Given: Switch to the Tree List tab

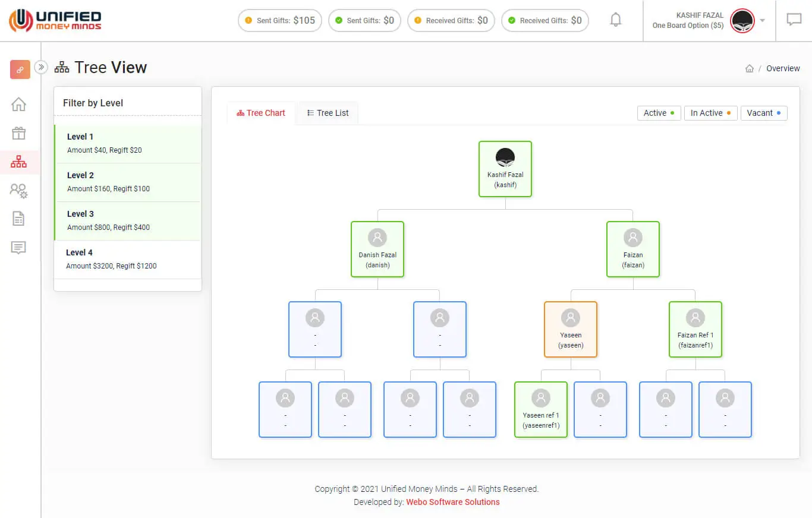Looking at the screenshot, I should pyautogui.click(x=328, y=113).
